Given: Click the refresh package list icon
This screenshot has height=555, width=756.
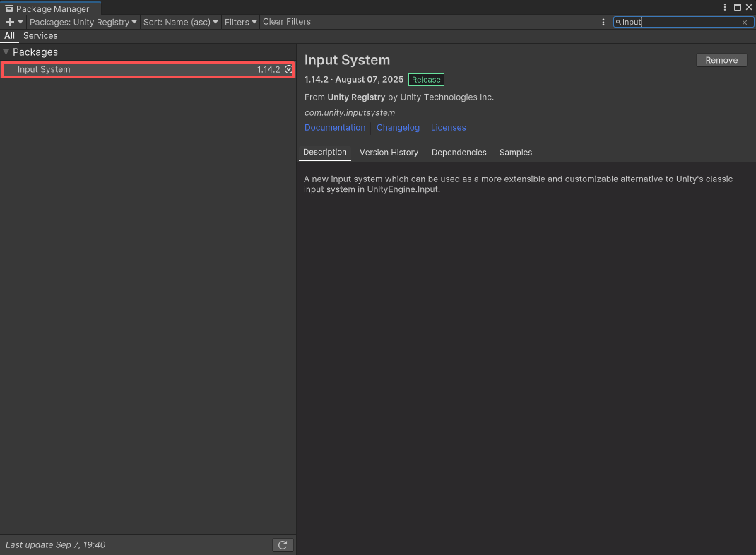Looking at the screenshot, I should pos(283,545).
